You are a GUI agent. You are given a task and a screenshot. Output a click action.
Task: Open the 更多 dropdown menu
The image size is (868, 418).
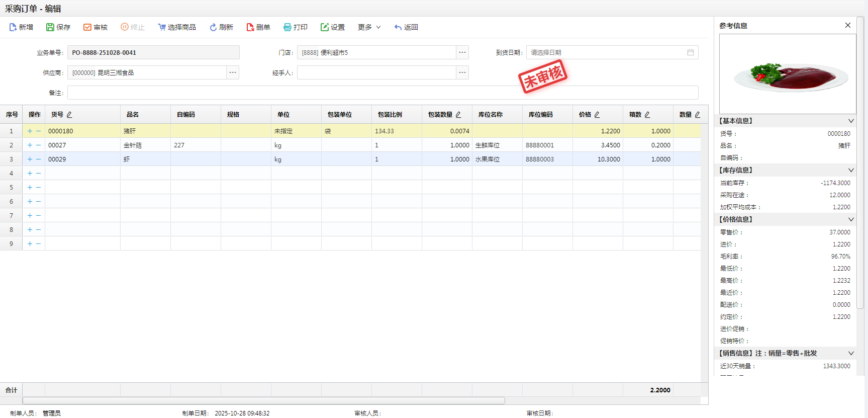click(369, 27)
